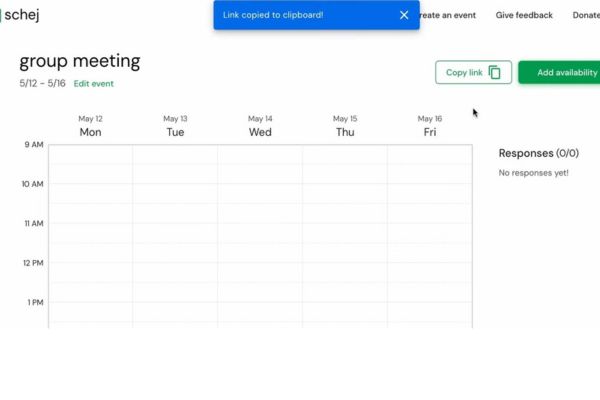Image resolution: width=600 pixels, height=400 pixels.
Task: Open the schej logo home link
Action: point(20,15)
